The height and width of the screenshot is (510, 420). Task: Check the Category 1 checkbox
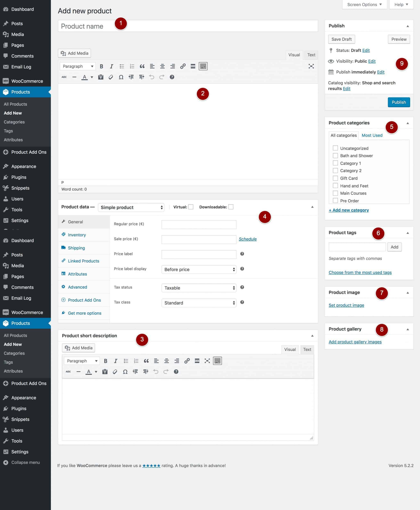[335, 163]
